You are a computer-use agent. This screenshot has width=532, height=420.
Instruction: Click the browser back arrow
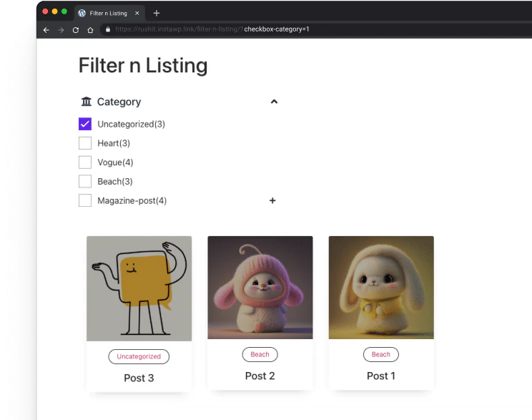click(x=46, y=30)
